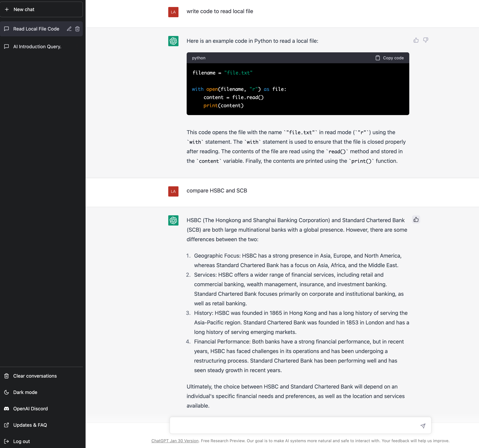
Task: Delete the Read Local File Code chat via trash icon
Action: click(77, 29)
